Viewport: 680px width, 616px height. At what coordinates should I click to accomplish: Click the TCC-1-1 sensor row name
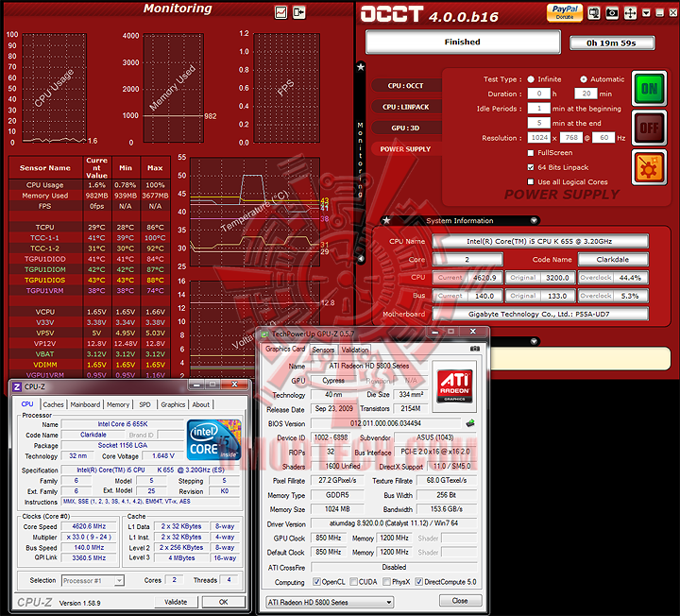pyautogui.click(x=44, y=238)
